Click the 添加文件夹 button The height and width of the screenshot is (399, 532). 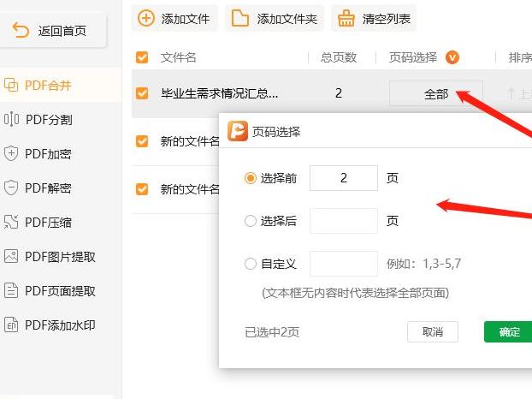(275, 18)
